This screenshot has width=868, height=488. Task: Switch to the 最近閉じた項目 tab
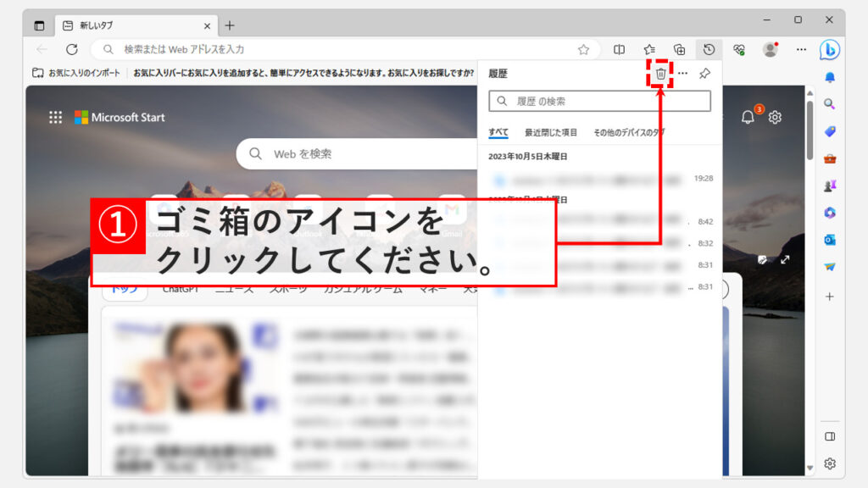551,132
